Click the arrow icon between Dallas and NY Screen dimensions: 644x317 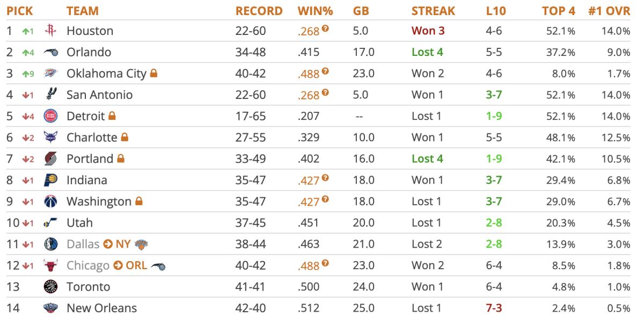[x=108, y=244]
